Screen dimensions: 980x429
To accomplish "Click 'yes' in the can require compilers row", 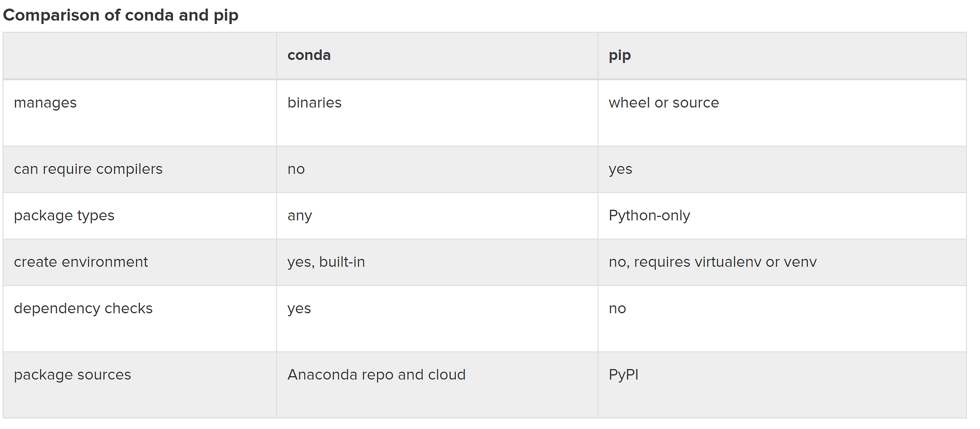I will coord(620,169).
